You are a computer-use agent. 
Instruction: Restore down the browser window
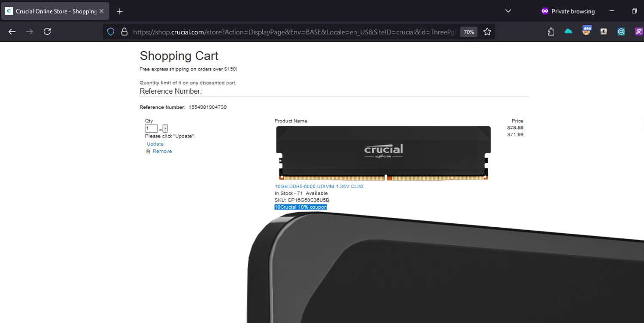(634, 11)
